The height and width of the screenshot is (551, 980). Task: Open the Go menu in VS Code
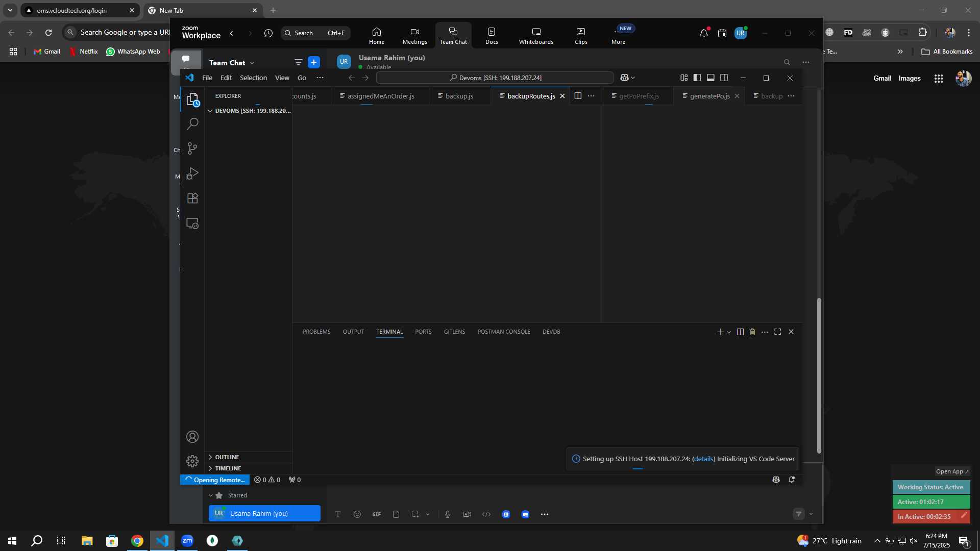pos(302,78)
